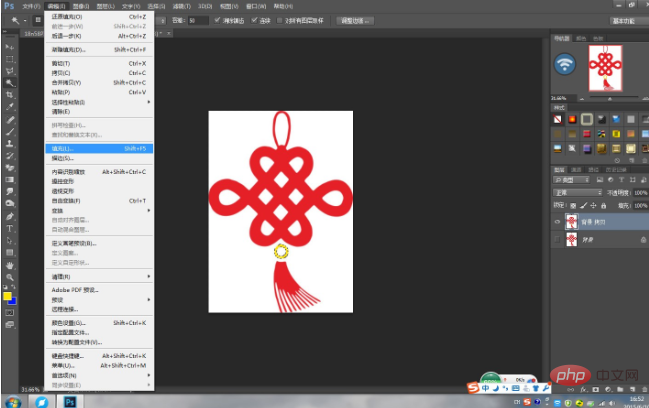
Task: Select the Gradient tool
Action: pos(10,180)
